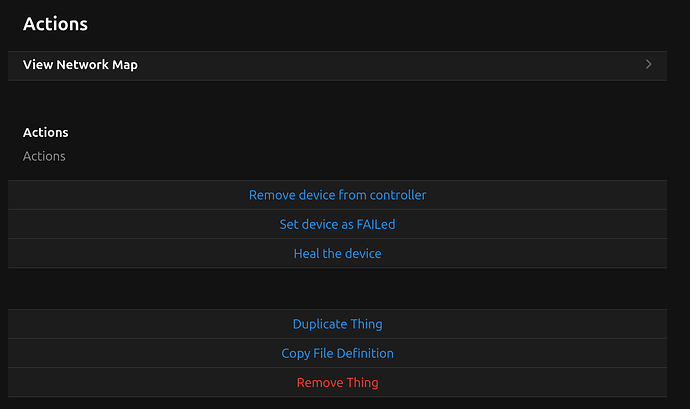Choose Copy File Definition
This screenshot has width=690, height=409.
point(337,353)
